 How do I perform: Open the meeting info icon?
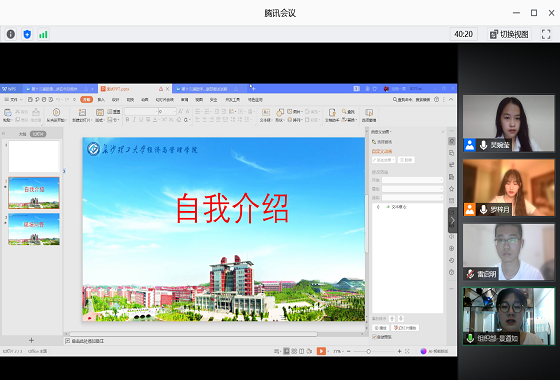tap(11, 34)
